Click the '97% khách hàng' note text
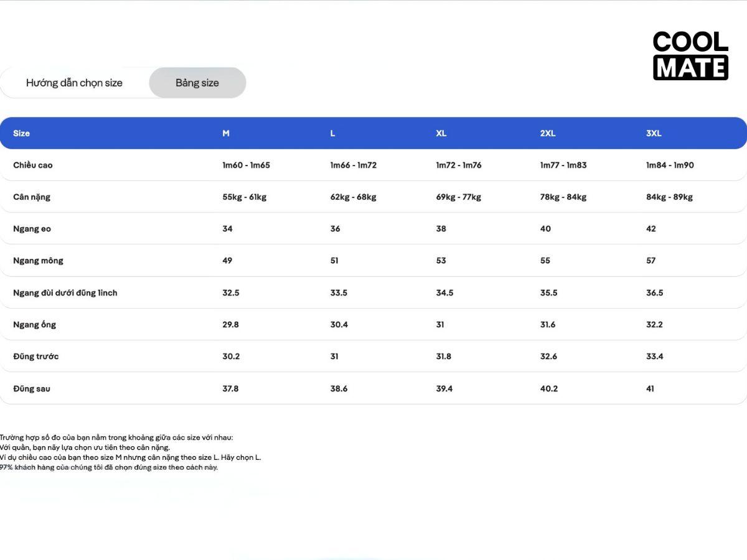 click(109, 467)
